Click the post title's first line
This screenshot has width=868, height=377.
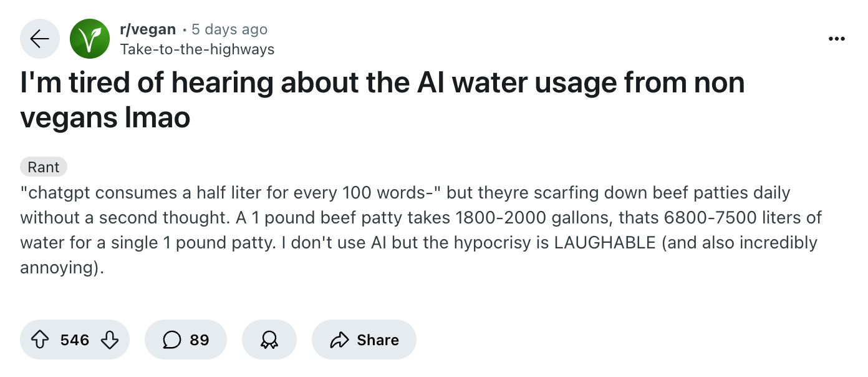[382, 83]
